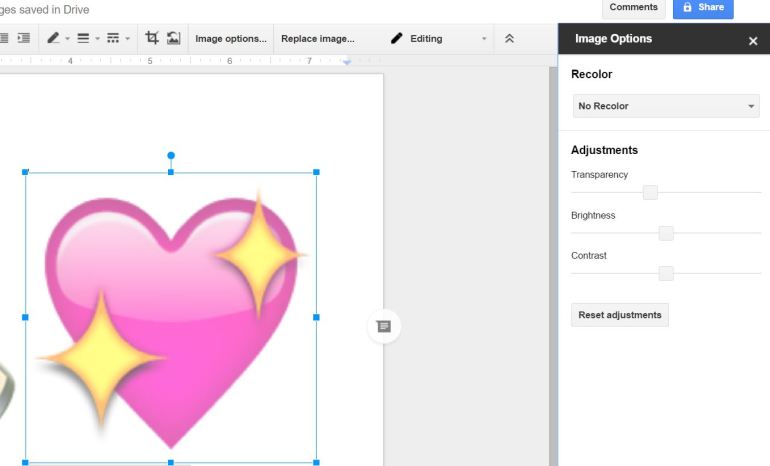Open the Editing mode dropdown
The image size is (770, 466).
(438, 39)
